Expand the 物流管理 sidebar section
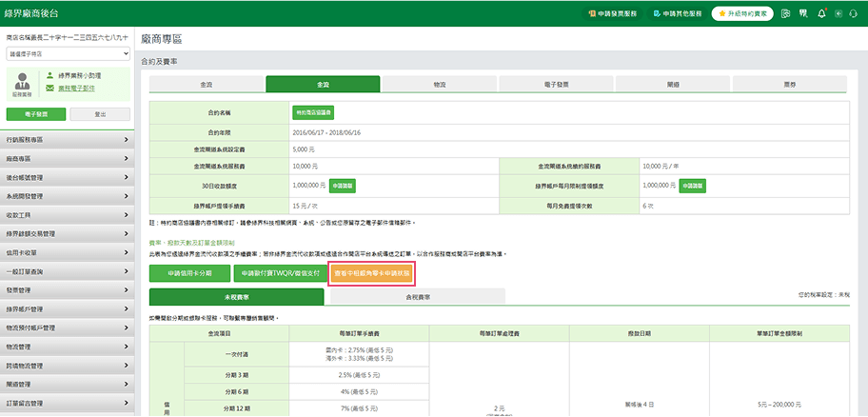The width and height of the screenshot is (868, 417). click(x=68, y=346)
